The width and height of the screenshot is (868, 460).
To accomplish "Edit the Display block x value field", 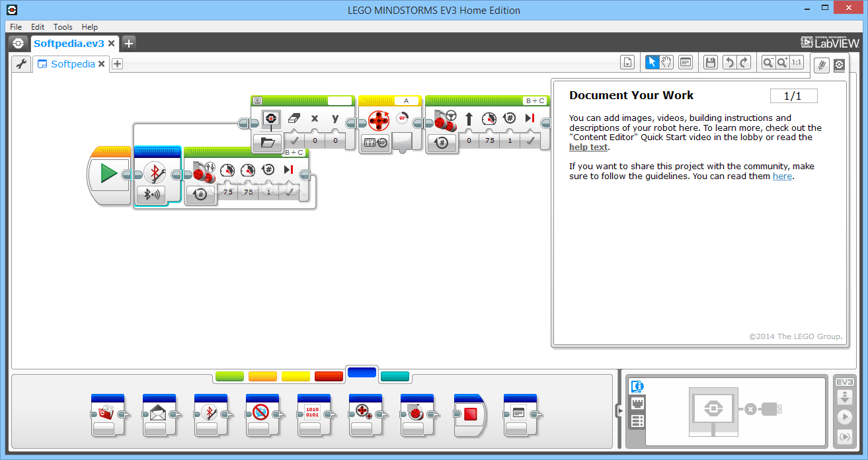I will [x=315, y=141].
